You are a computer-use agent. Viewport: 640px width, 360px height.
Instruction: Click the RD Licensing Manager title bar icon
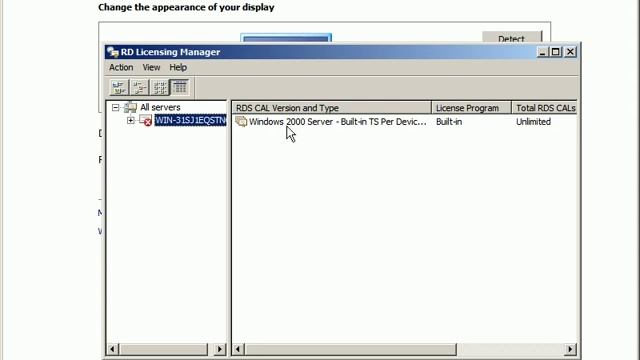(113, 52)
